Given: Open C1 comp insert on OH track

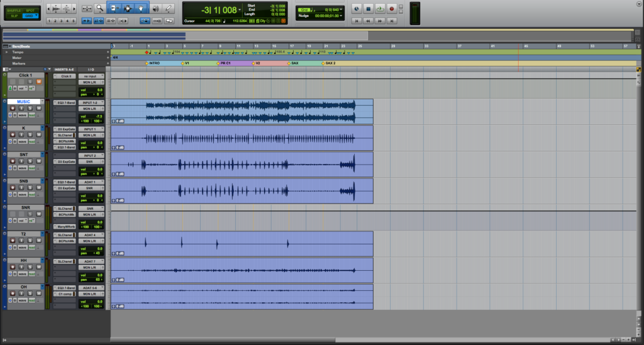Looking at the screenshot, I should pos(65,293).
